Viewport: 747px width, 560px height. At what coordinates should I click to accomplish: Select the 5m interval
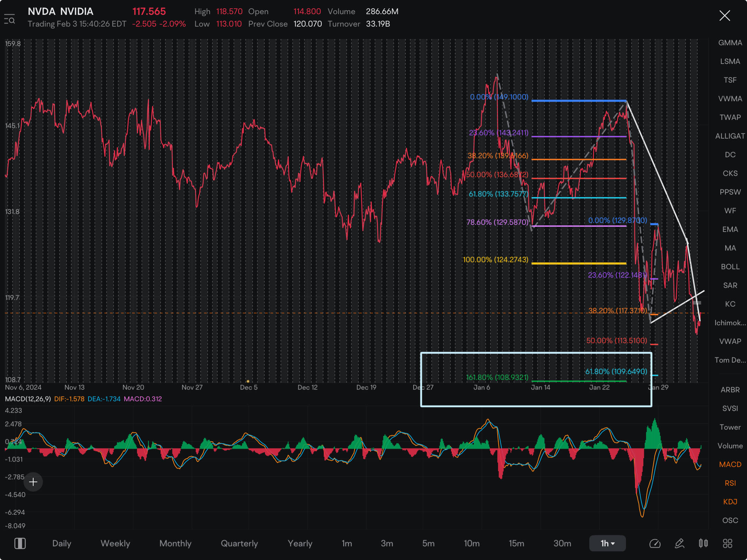coord(428,543)
